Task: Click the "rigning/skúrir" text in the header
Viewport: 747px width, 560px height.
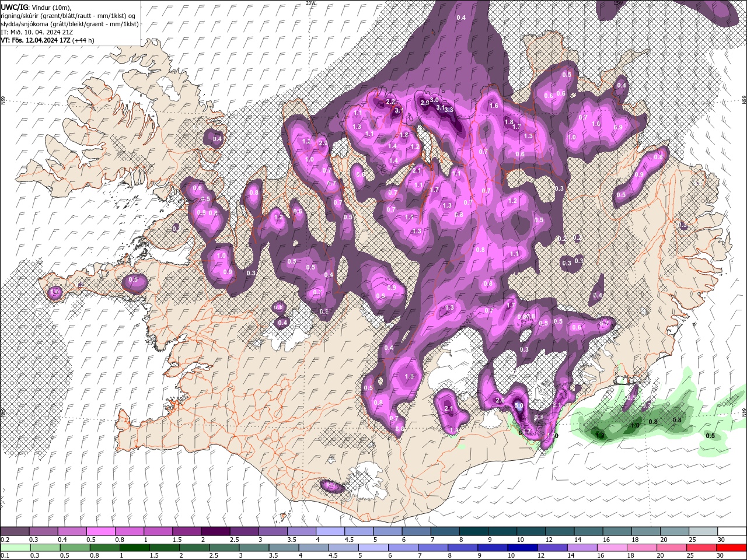Action: click(20, 16)
